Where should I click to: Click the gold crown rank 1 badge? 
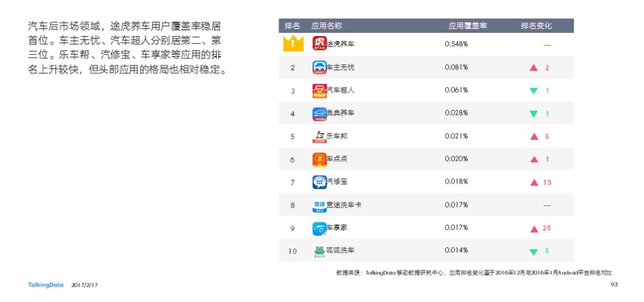293,43
